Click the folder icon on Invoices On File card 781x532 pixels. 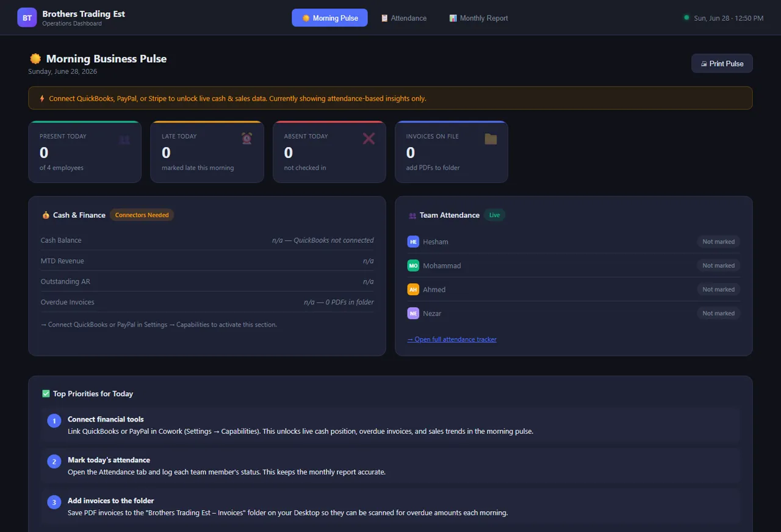(x=491, y=138)
